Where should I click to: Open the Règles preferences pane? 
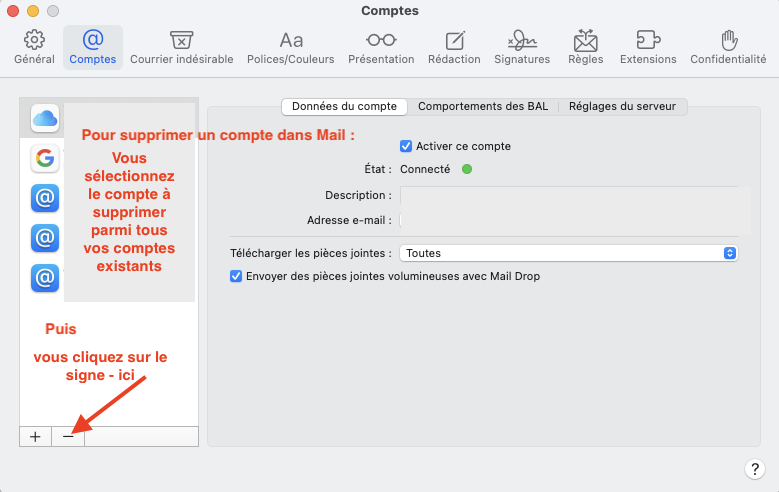click(585, 47)
